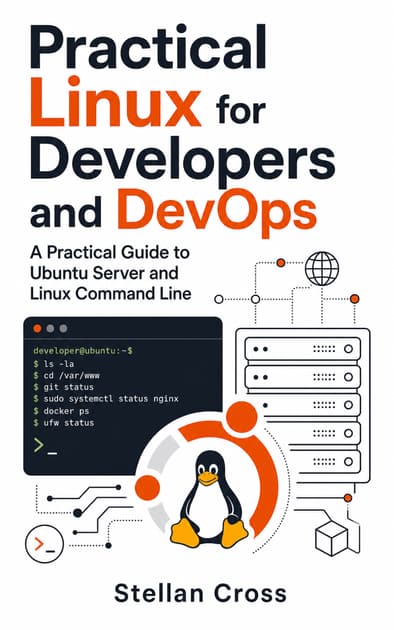Select the orange word "DevOps"

click(217, 213)
